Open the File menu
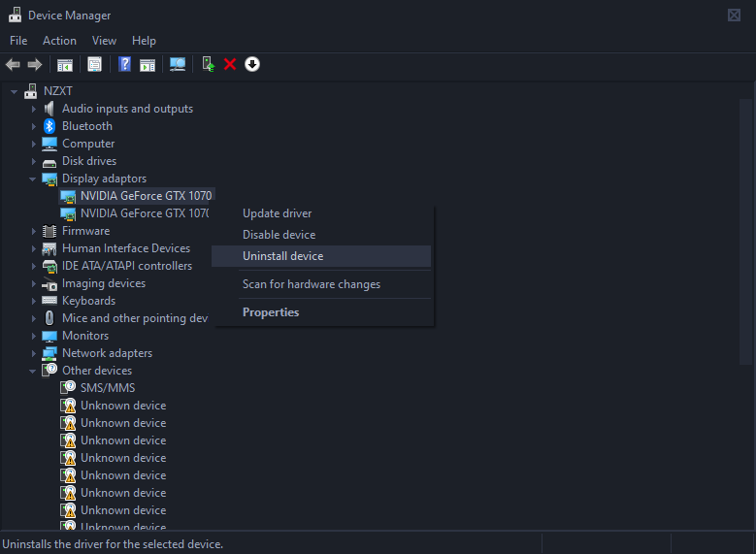756x554 pixels. 18,41
